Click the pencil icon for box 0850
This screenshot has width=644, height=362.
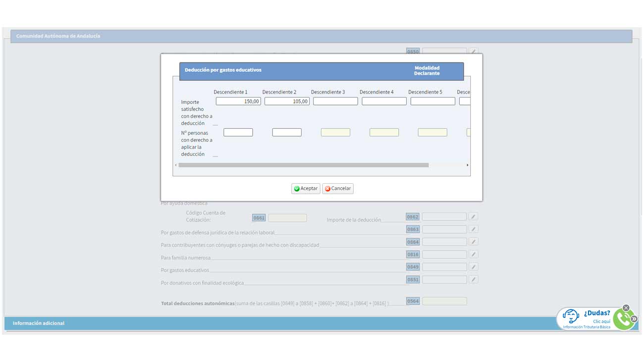coord(474,51)
